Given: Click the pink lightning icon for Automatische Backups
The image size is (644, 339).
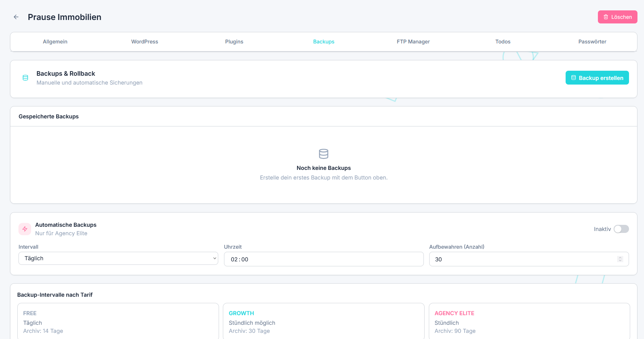Looking at the screenshot, I should pos(25,229).
